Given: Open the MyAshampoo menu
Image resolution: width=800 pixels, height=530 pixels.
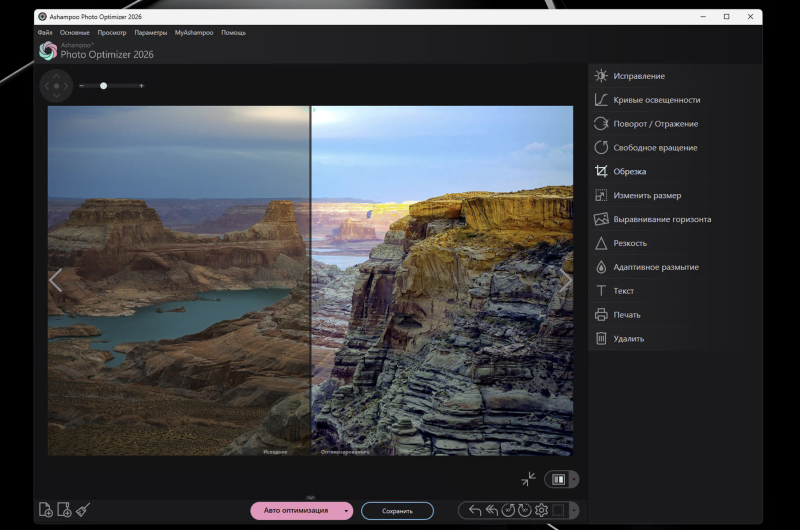Looking at the screenshot, I should point(194,33).
